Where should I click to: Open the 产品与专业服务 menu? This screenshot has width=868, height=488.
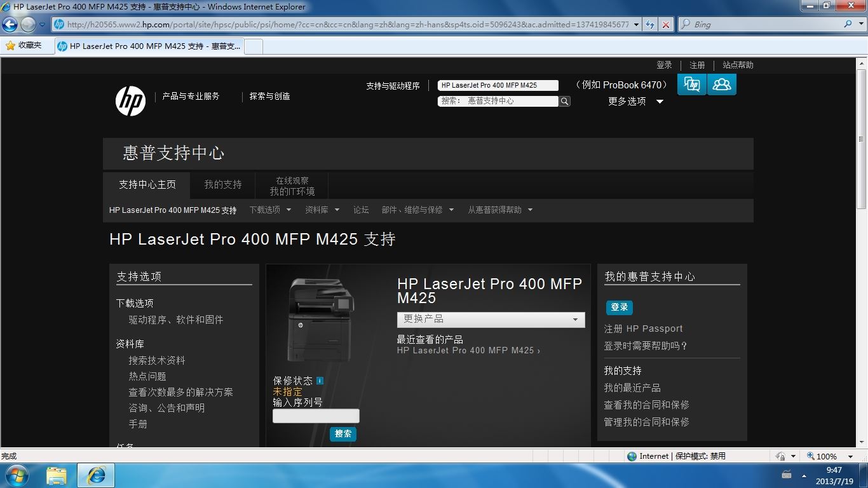click(191, 97)
